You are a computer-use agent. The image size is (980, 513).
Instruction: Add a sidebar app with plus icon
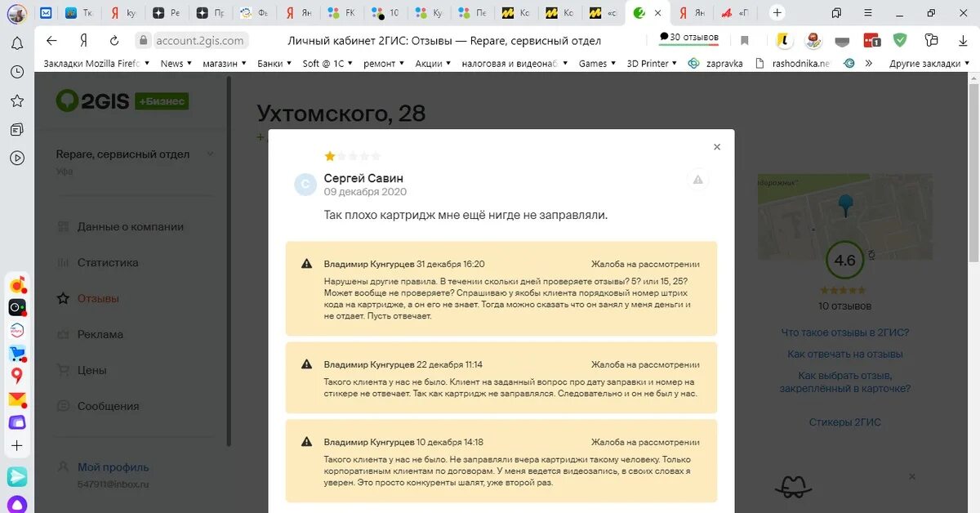click(x=17, y=446)
